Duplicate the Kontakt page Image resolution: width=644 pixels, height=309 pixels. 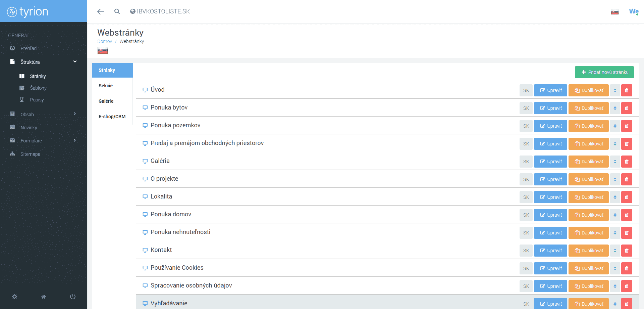(588, 251)
